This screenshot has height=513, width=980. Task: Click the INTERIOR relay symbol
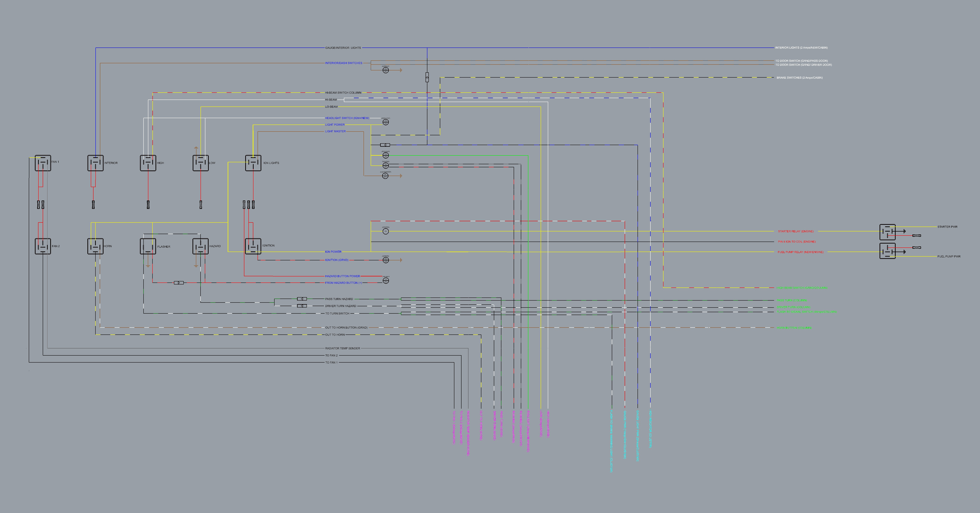[x=95, y=163]
